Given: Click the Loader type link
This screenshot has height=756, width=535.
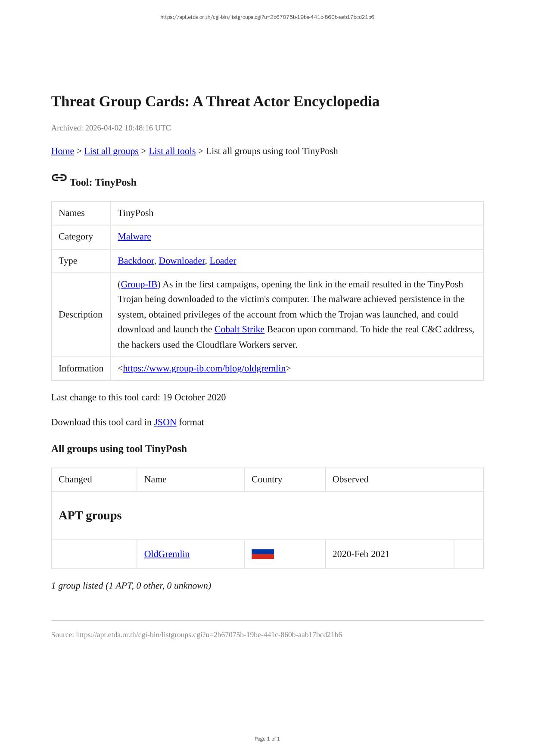Looking at the screenshot, I should [x=223, y=260].
